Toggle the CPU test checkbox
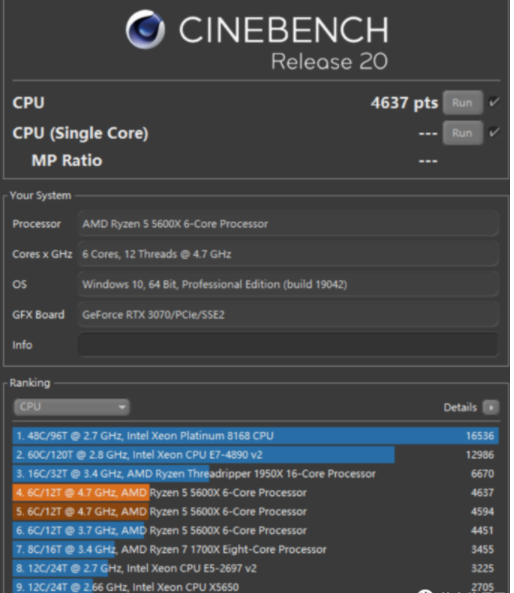Viewport: 514px width, 593px height. tap(494, 102)
